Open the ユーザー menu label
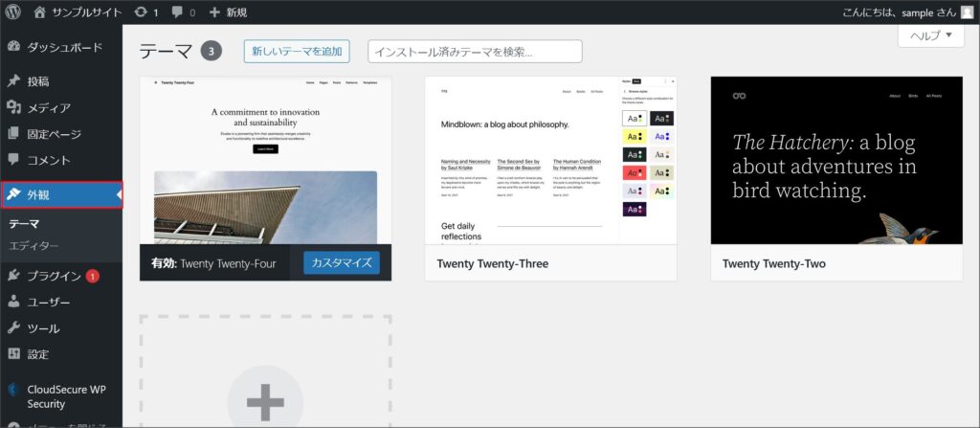 (49, 303)
